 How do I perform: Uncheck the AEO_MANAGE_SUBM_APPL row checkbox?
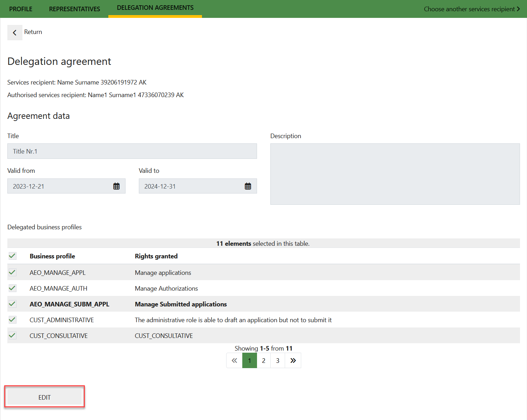(12, 304)
